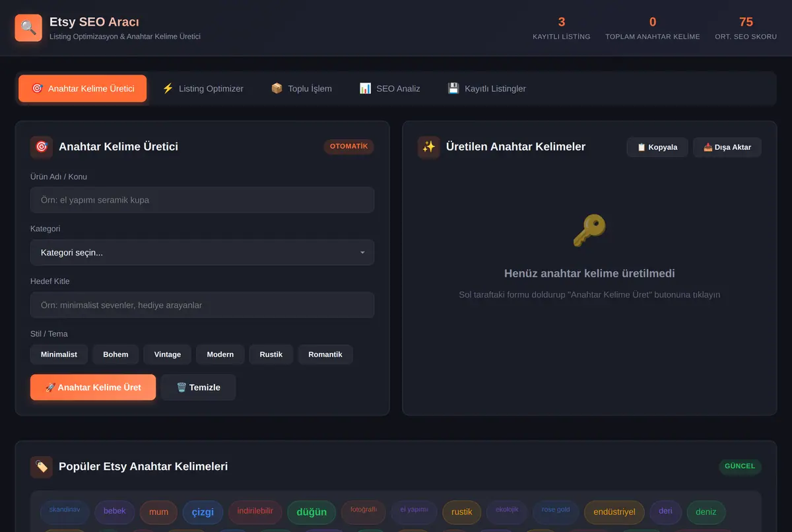Focus the Hedef Kitle input field
The height and width of the screenshot is (532, 792).
coord(202,305)
